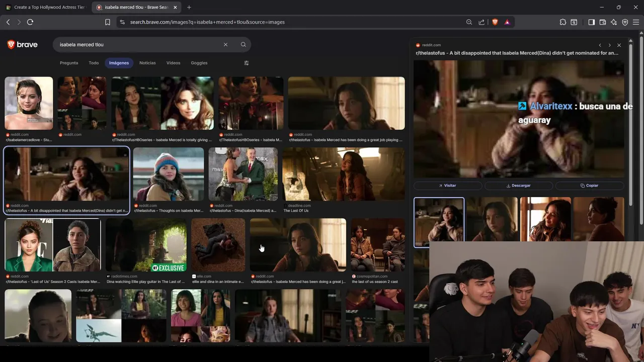Clear the search query with X
Viewport: 644px width, 362px height.
coord(225,44)
